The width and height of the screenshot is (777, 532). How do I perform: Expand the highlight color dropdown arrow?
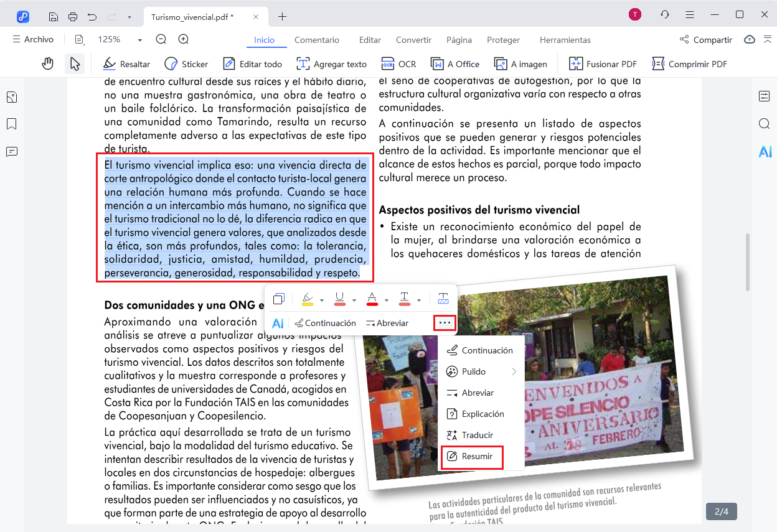tap(322, 300)
